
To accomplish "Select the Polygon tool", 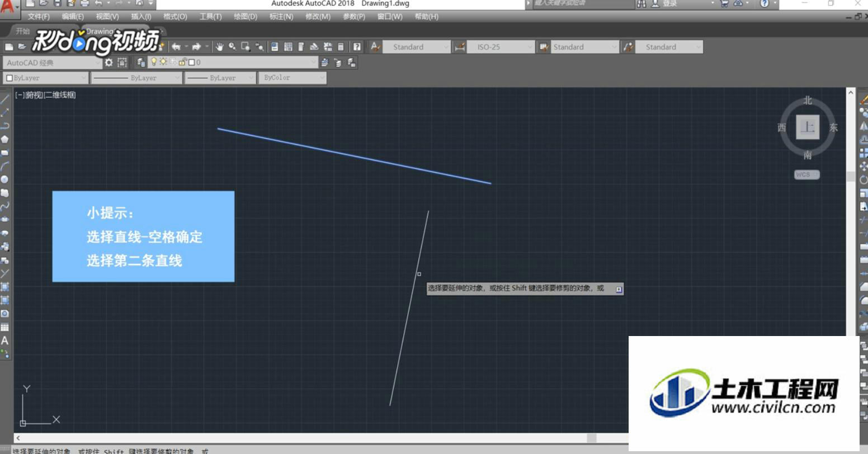I will coord(4,139).
